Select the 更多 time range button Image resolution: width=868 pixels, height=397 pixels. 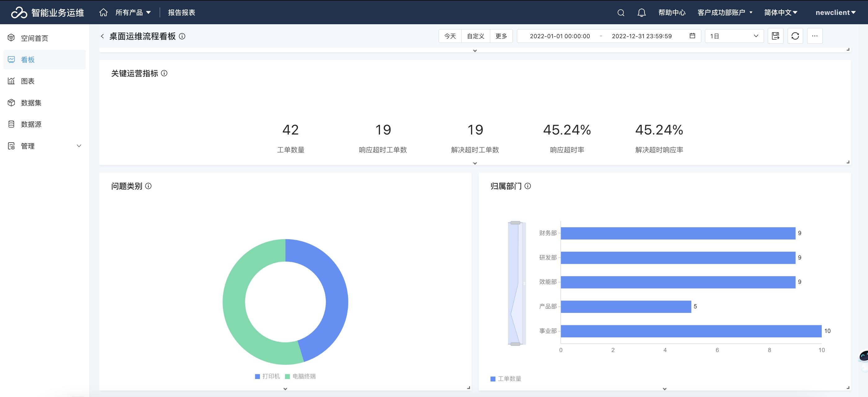pos(501,36)
